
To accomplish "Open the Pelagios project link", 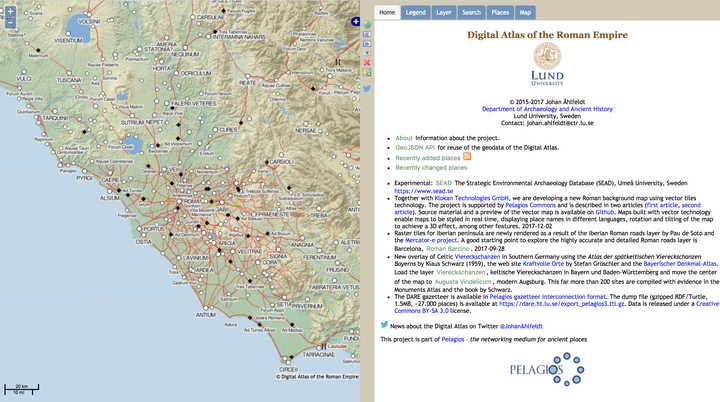I will coord(453,340).
